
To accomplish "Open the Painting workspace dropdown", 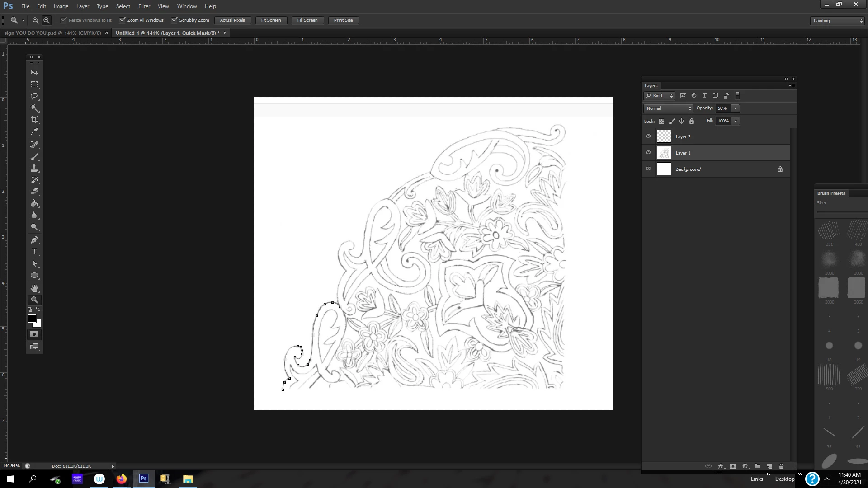I will point(837,21).
